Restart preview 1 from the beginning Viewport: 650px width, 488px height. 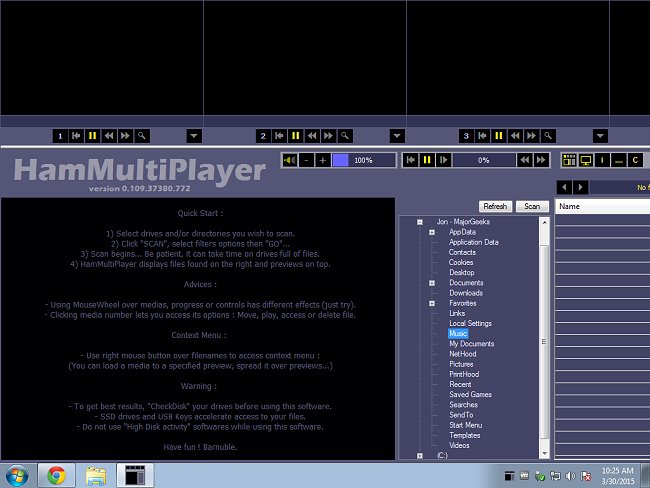(x=76, y=136)
